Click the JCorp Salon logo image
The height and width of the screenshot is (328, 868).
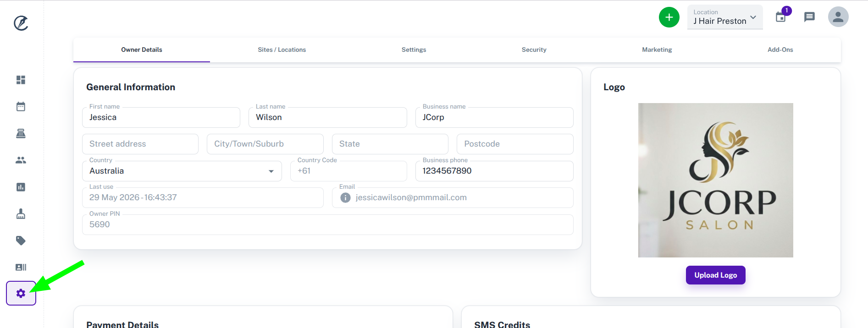tap(716, 180)
